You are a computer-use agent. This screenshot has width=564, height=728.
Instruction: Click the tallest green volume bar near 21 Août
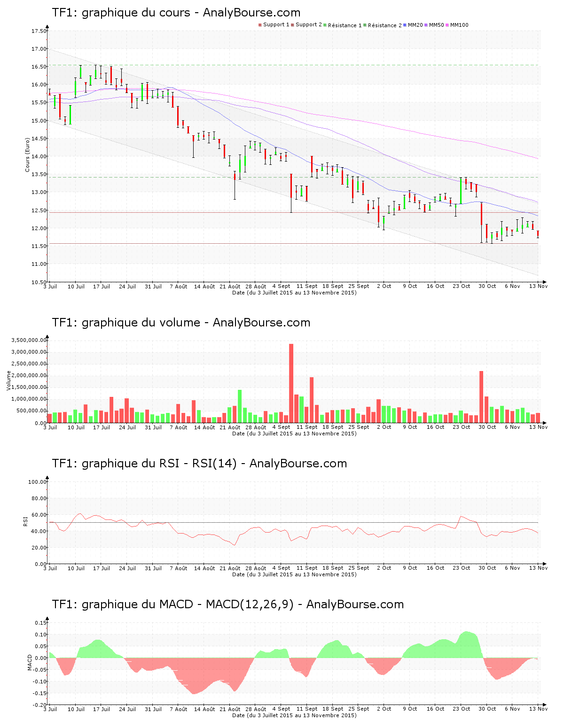pyautogui.click(x=240, y=406)
